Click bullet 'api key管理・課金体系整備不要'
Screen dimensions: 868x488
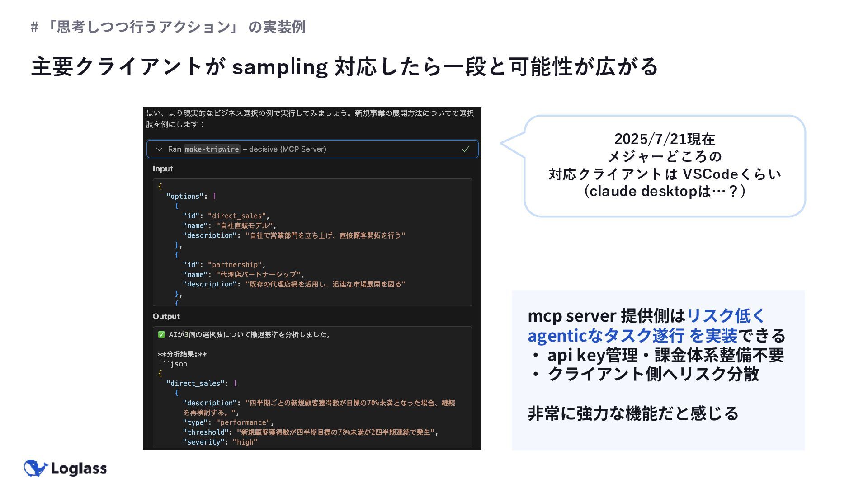pyautogui.click(x=665, y=355)
